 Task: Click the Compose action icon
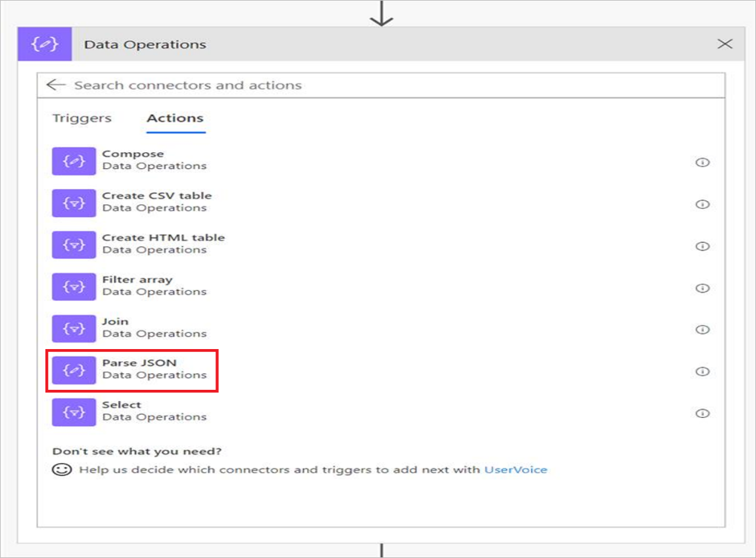pos(74,162)
